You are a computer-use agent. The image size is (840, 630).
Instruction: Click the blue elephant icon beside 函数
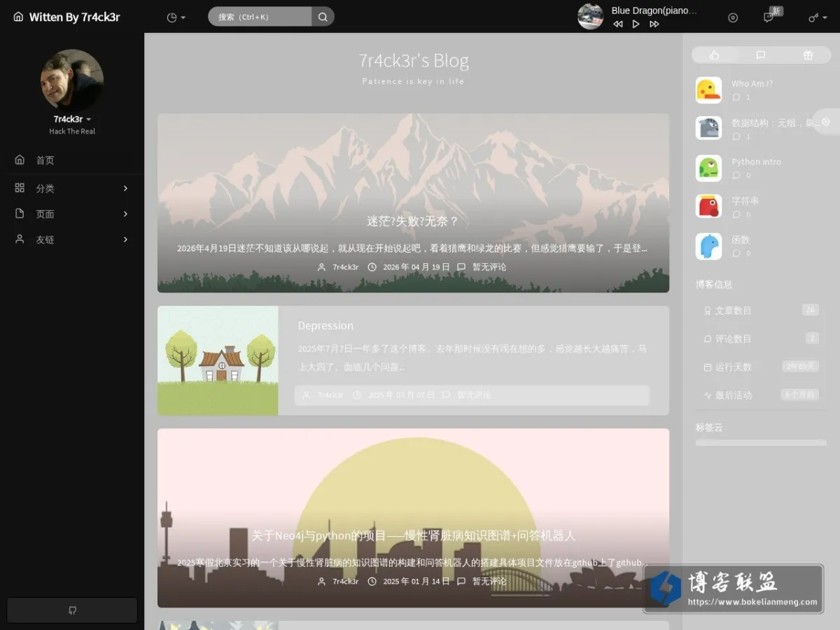pos(708,246)
